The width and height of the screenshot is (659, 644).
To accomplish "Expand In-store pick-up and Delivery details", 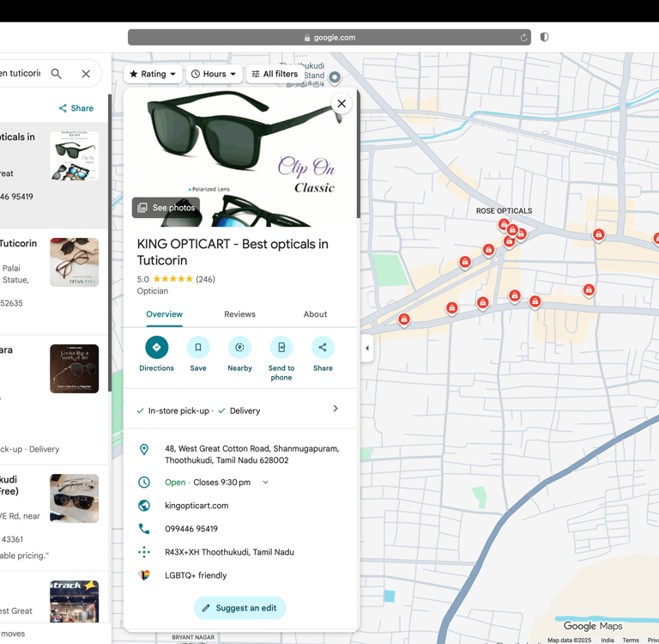I will tap(335, 409).
